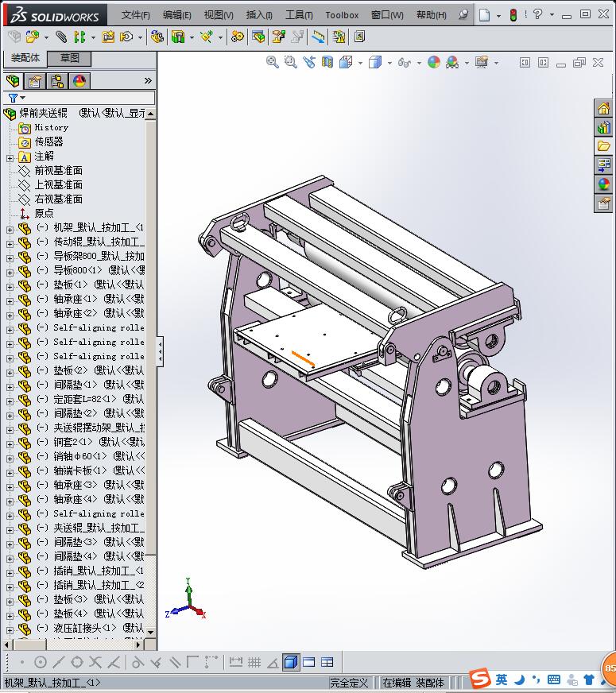Image resolution: width=616 pixels, height=693 pixels.
Task: Select the Zoom to Area tool
Action: (x=290, y=62)
